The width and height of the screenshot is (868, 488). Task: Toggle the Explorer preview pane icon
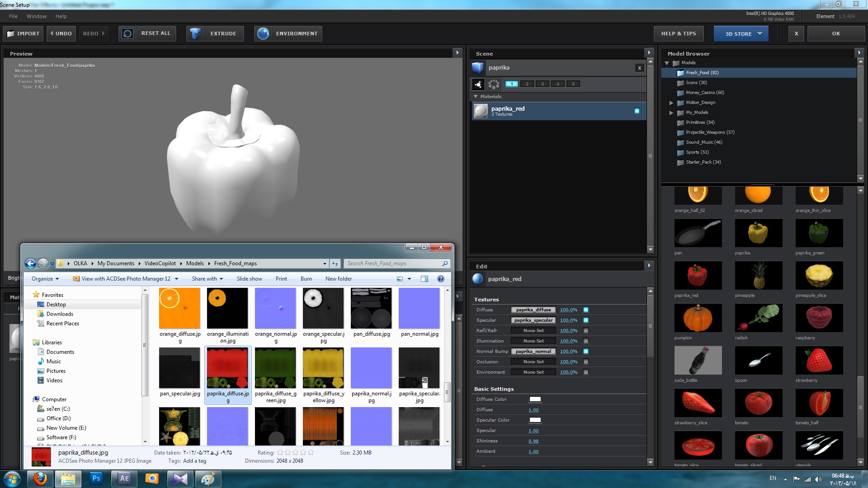[x=424, y=279]
